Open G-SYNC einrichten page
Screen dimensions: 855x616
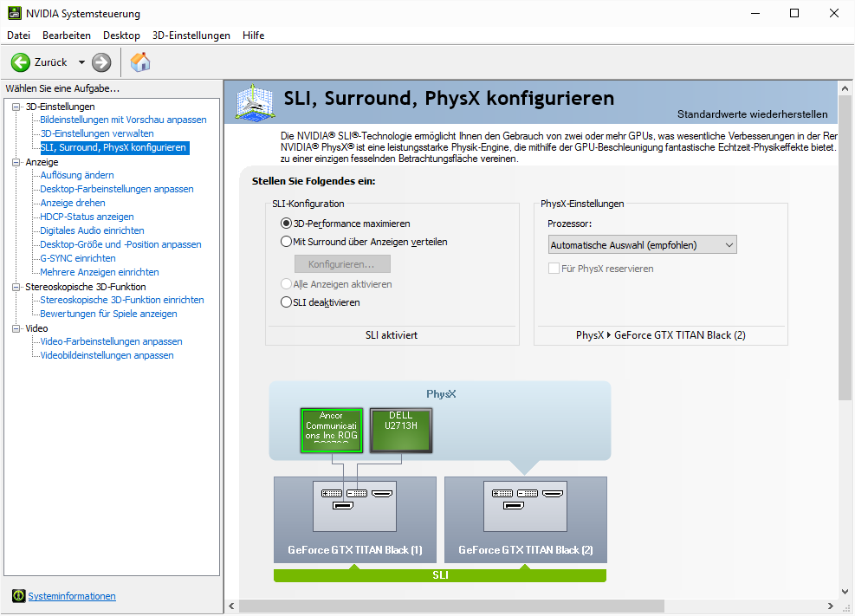click(78, 258)
